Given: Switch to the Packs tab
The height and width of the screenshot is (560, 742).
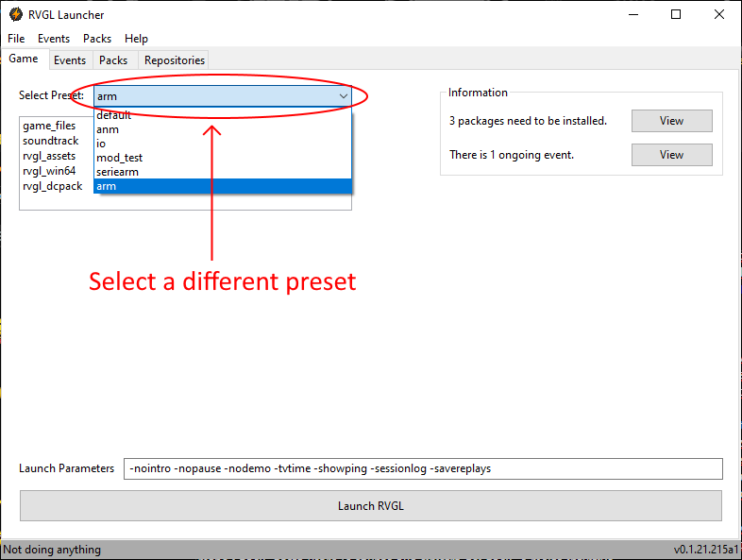Looking at the screenshot, I should click(113, 60).
